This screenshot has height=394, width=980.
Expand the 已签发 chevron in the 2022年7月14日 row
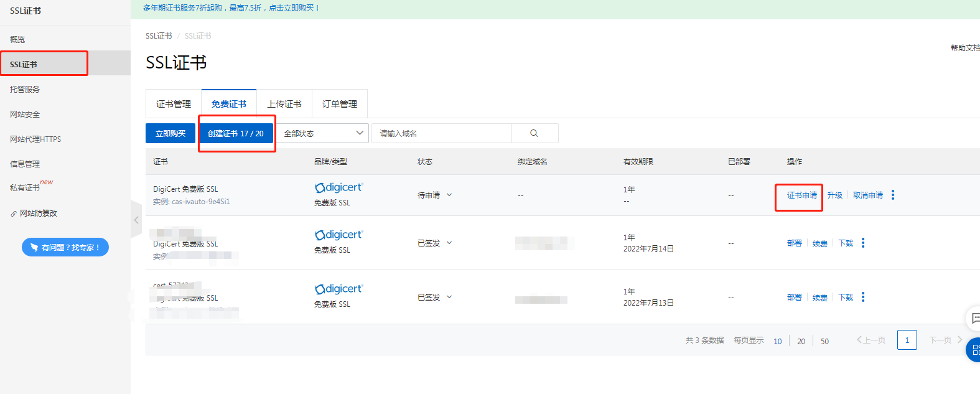(x=449, y=243)
